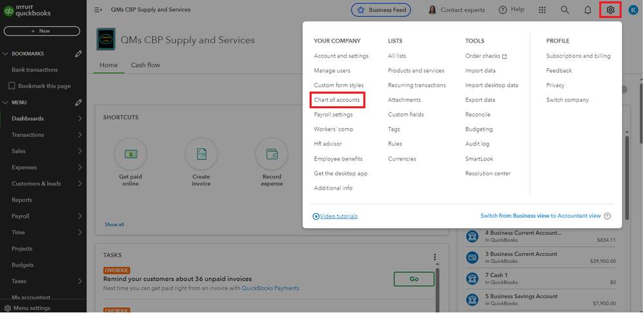Switch to the Cash flow tab
The height and width of the screenshot is (317, 644).
point(146,65)
